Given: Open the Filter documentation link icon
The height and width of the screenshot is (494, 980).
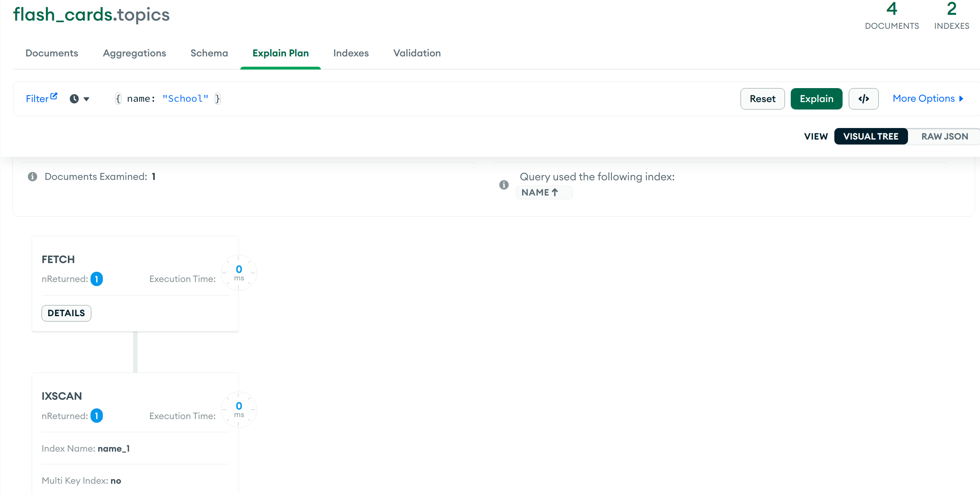Looking at the screenshot, I should [54, 96].
